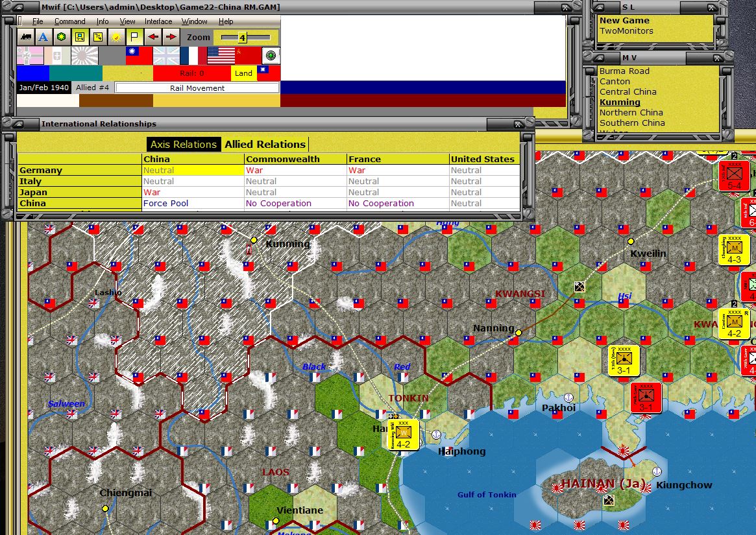Click the green circular end-of-phase button

[271, 56]
